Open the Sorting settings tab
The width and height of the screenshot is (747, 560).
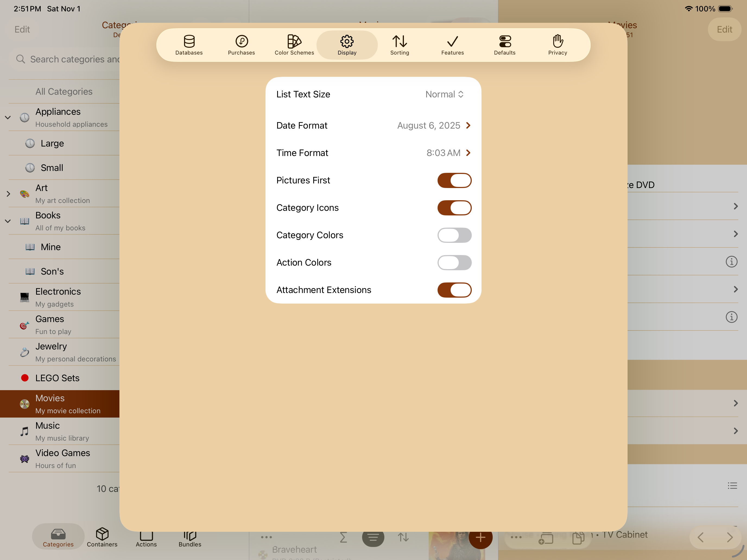tap(400, 45)
